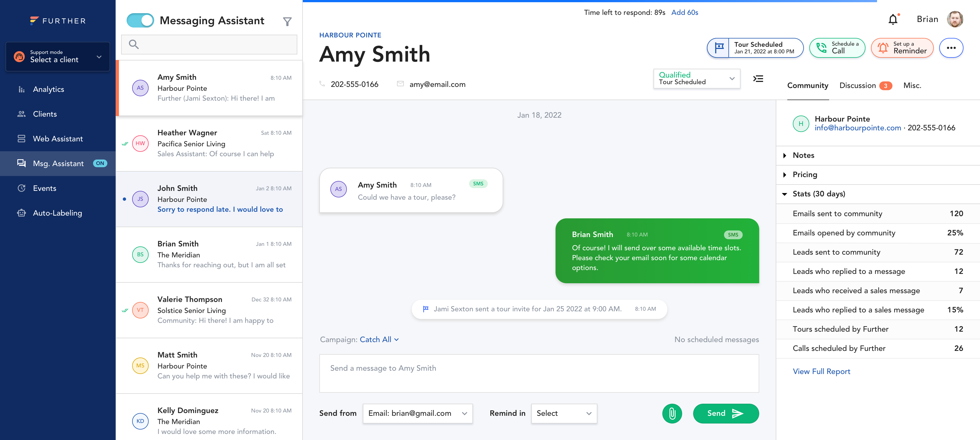980x440 pixels.
Task: Click Brian's profile avatar
Action: [x=955, y=19]
